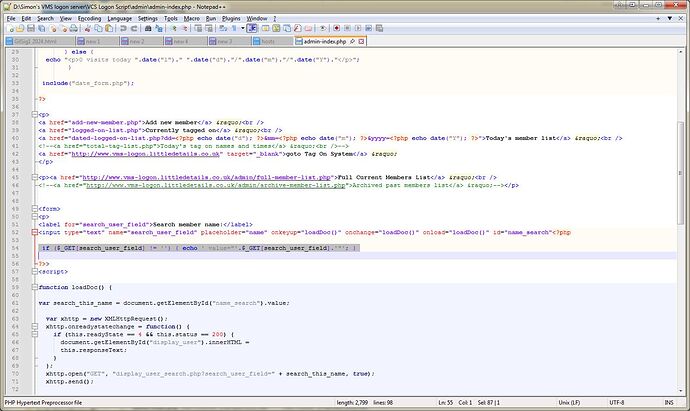Toggle file monitoring with the eye icon

pos(322,28)
